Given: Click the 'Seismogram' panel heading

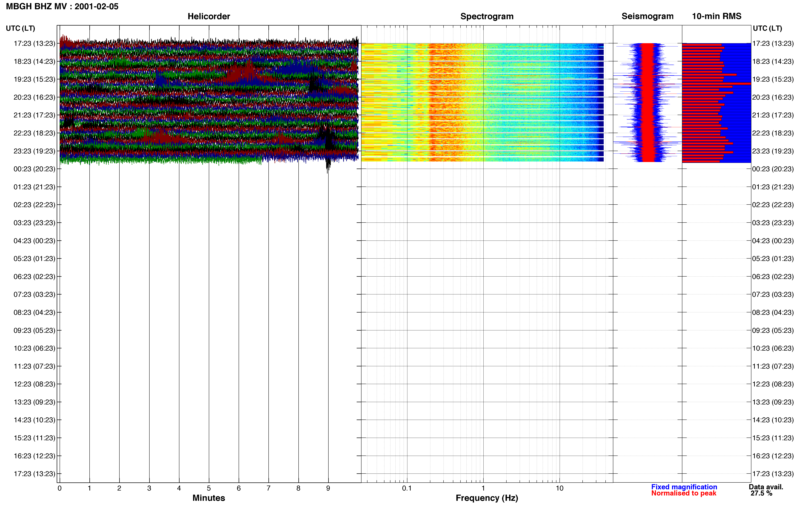Looking at the screenshot, I should coord(647,16).
